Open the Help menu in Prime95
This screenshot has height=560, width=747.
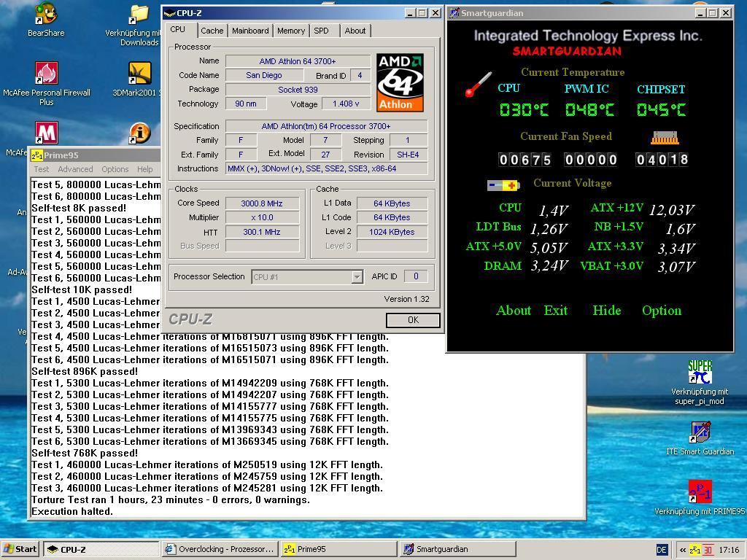point(145,169)
